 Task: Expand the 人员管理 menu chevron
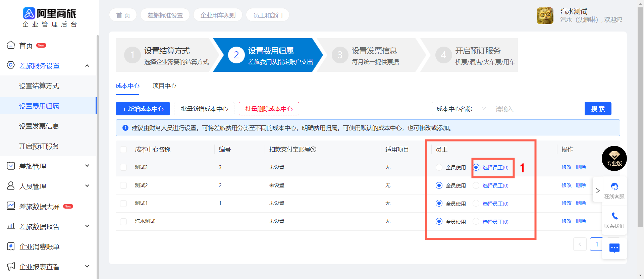coord(87,186)
